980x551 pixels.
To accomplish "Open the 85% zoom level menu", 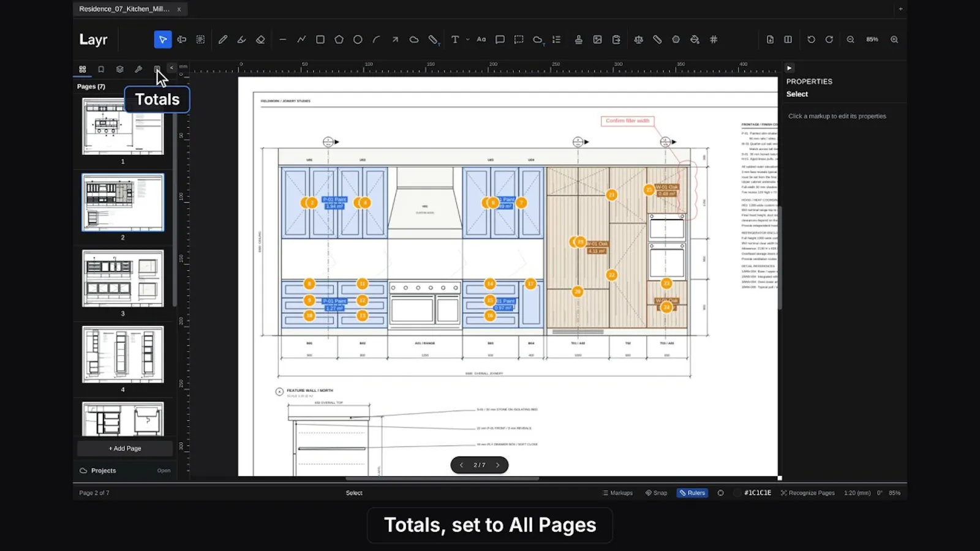I will click(x=872, y=39).
